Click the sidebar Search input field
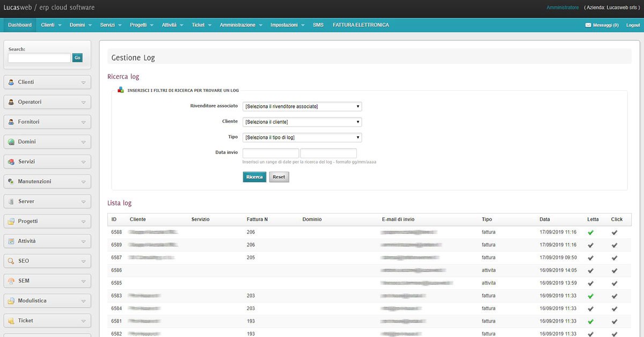The height and width of the screenshot is (337, 644). [39, 57]
